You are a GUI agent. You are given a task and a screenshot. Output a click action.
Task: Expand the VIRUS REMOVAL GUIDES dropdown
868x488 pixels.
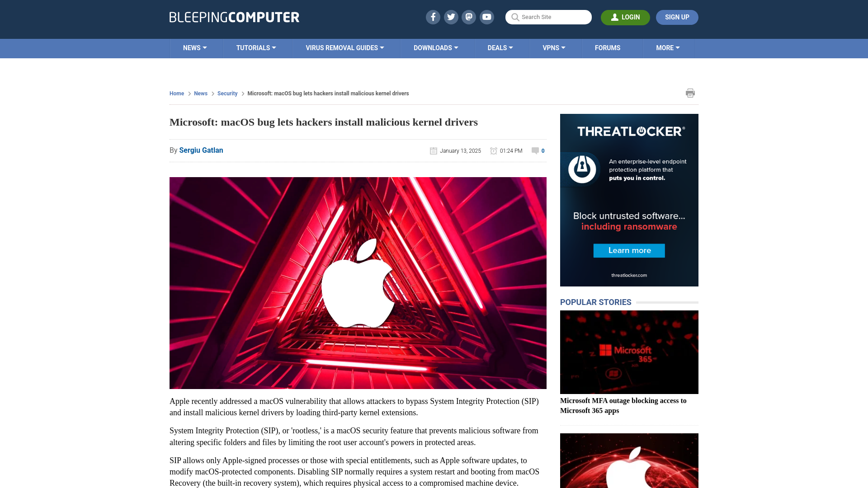pyautogui.click(x=344, y=47)
